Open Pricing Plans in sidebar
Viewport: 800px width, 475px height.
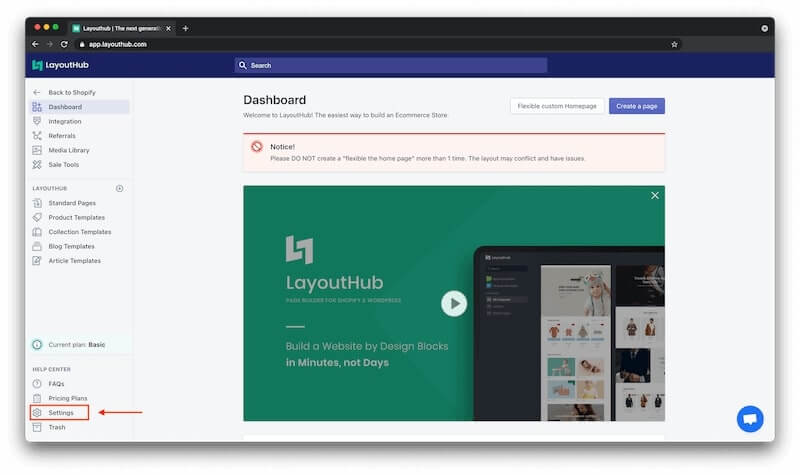coord(68,398)
